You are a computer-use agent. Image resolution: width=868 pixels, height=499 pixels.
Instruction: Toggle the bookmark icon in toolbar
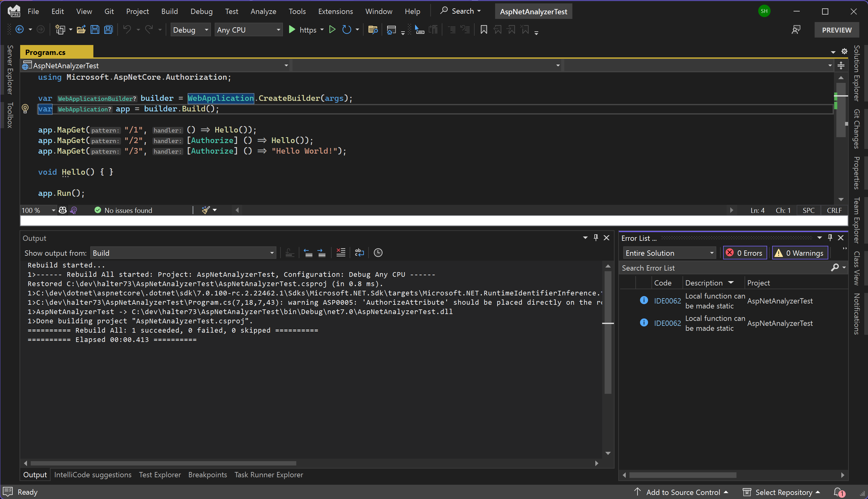(x=483, y=30)
